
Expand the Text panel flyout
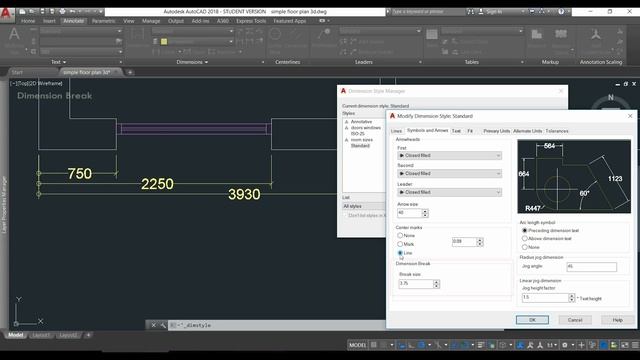coord(58,62)
